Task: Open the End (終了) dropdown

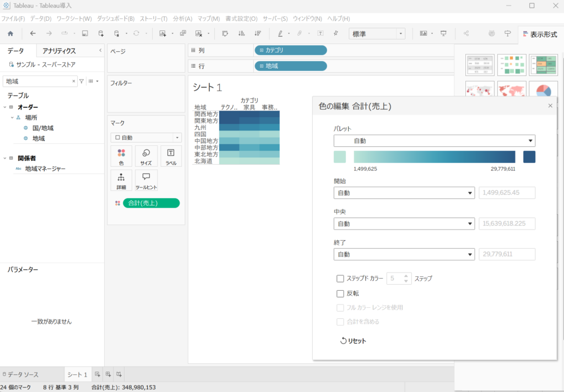Action: pos(404,254)
